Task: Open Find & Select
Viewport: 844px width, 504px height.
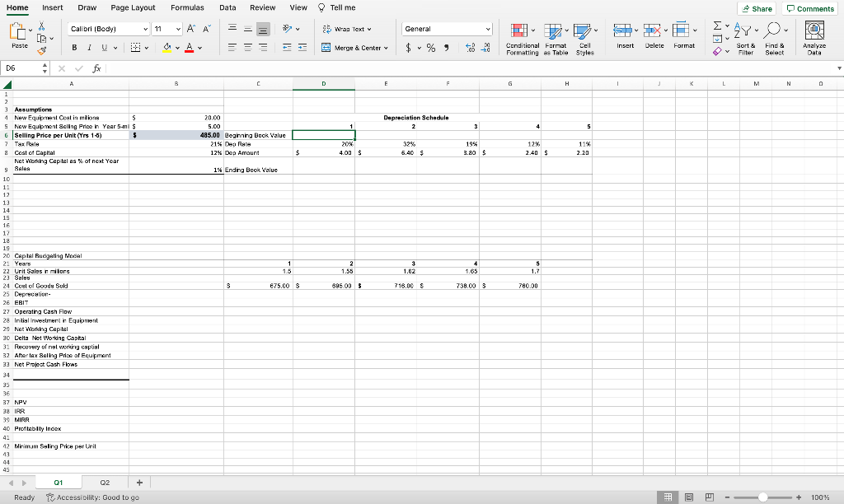Action: coord(775,40)
